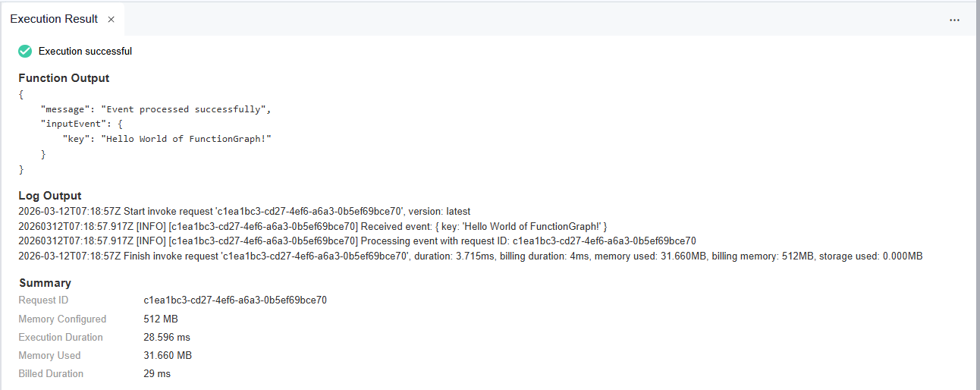Viewport: 980px width, 390px height.
Task: Click the "Start invoke request" log line
Action: [244, 212]
